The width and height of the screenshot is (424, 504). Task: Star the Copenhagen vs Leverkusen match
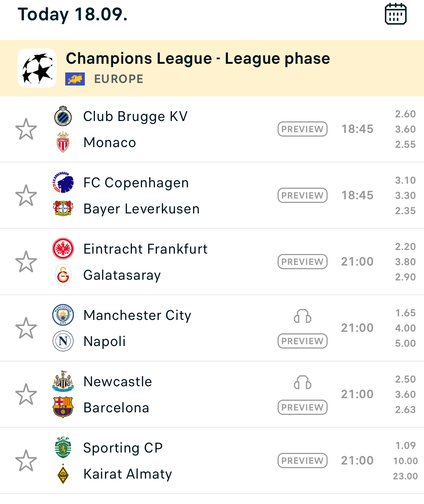click(x=26, y=196)
